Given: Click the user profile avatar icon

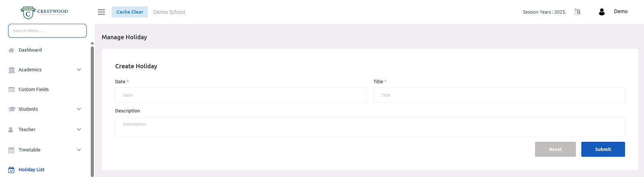Looking at the screenshot, I should coord(602,12).
